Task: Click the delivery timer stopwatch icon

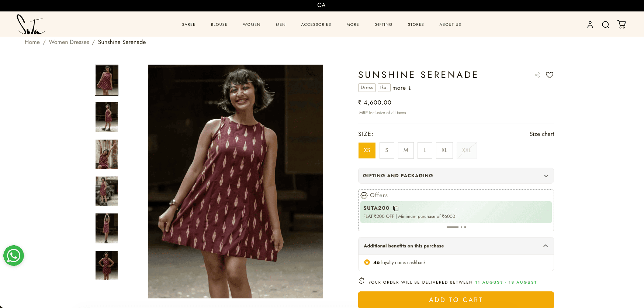Action: pyautogui.click(x=361, y=281)
